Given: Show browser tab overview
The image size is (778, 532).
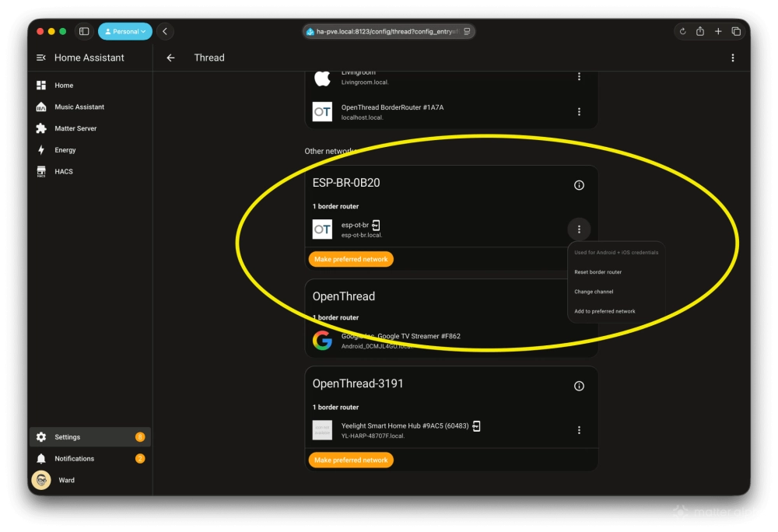Looking at the screenshot, I should [736, 31].
